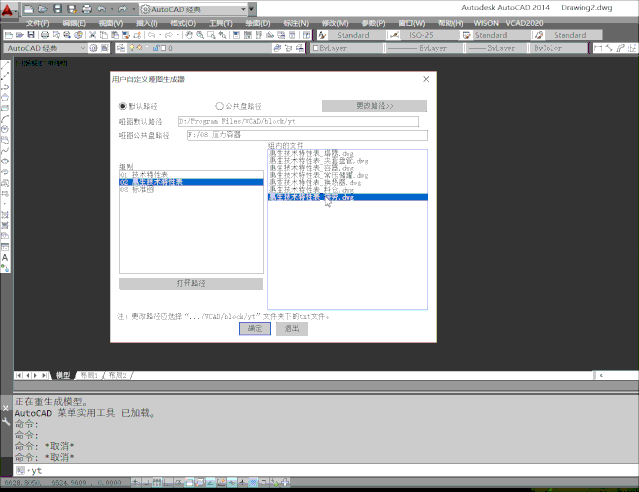This screenshot has height=492, width=639.
Task: Click the Workspace Settings gear icon
Action: (93, 48)
